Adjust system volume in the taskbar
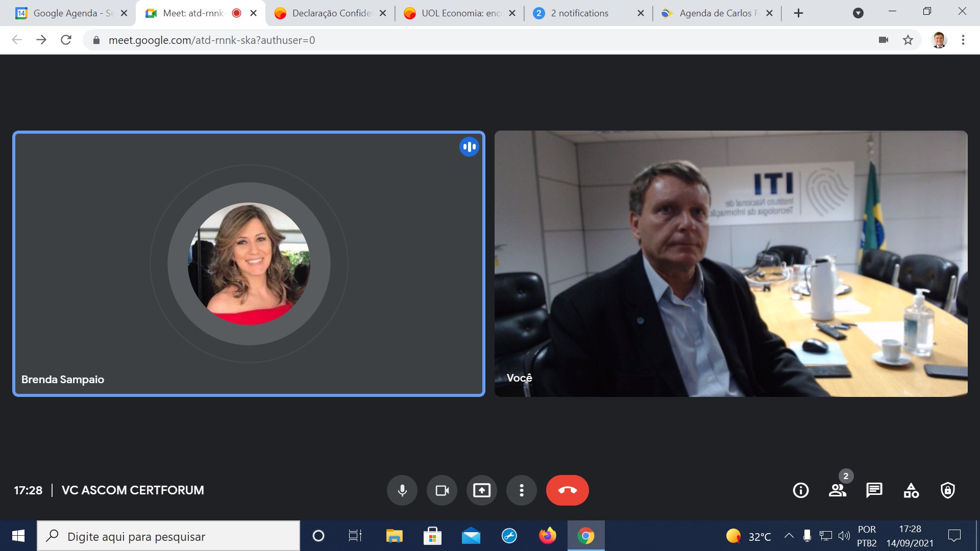The width and height of the screenshot is (980, 551). point(844,536)
